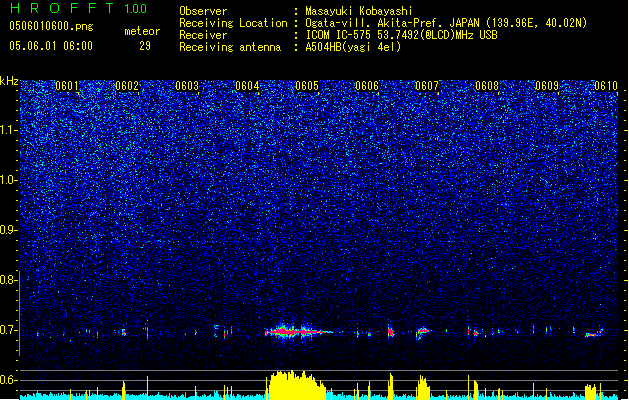Click time marker 0601
629x400 pixels.
(x=67, y=86)
